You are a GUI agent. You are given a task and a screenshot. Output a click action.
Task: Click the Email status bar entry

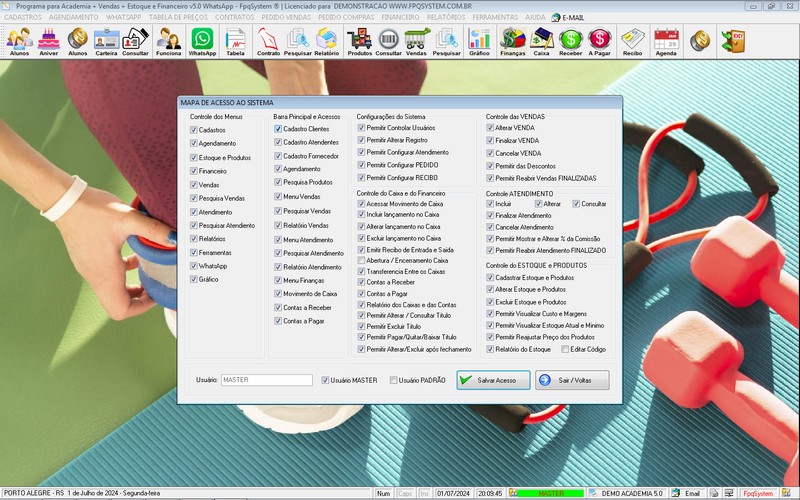coord(687,493)
